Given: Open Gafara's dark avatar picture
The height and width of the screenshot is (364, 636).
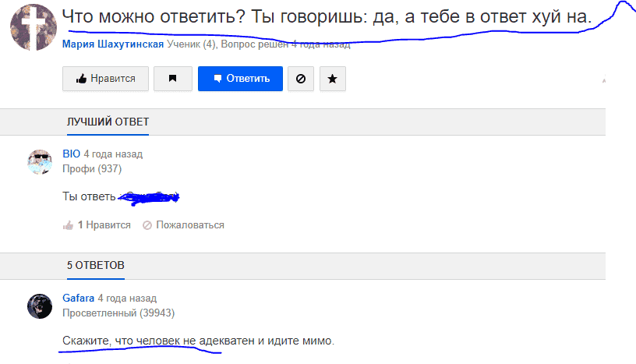Looking at the screenshot, I should point(40,306).
